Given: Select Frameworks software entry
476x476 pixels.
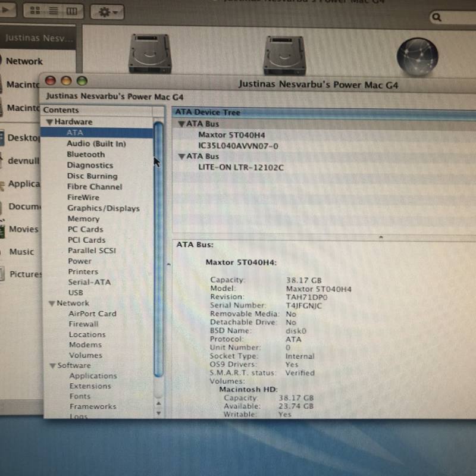Looking at the screenshot, I should coord(93,406).
